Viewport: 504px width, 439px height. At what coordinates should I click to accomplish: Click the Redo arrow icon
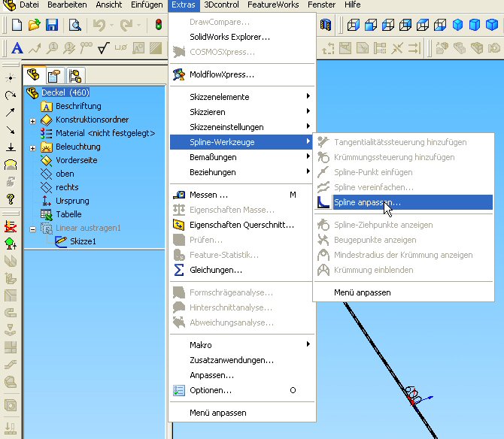tap(126, 25)
